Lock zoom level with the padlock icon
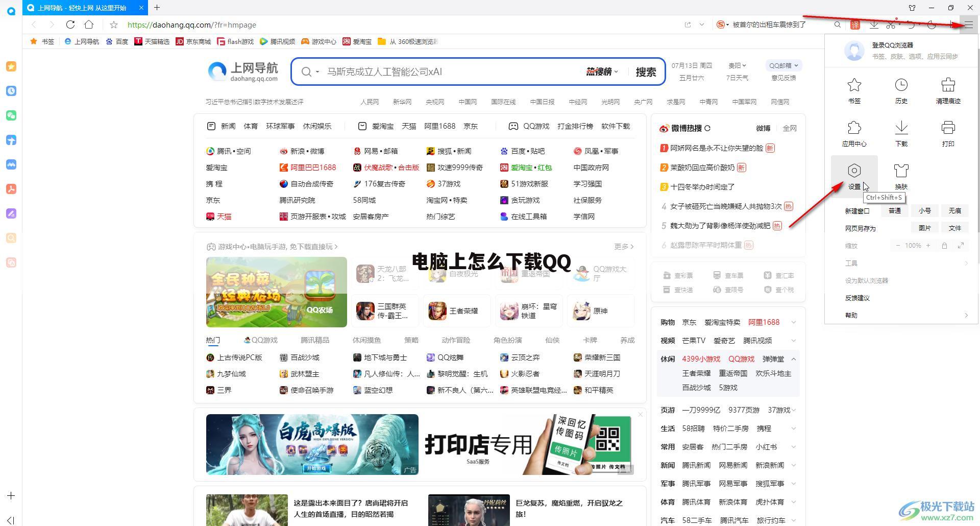The width and height of the screenshot is (980, 526). point(944,246)
